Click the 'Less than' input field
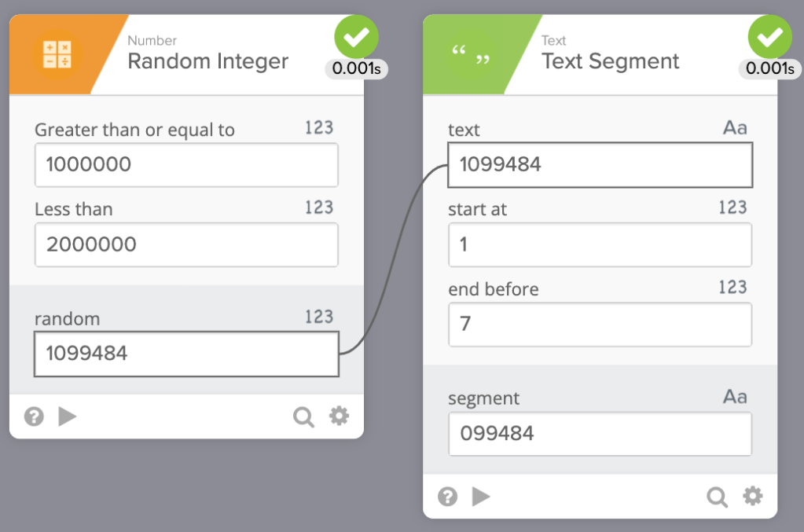Image resolution: width=804 pixels, height=532 pixels. [186, 244]
